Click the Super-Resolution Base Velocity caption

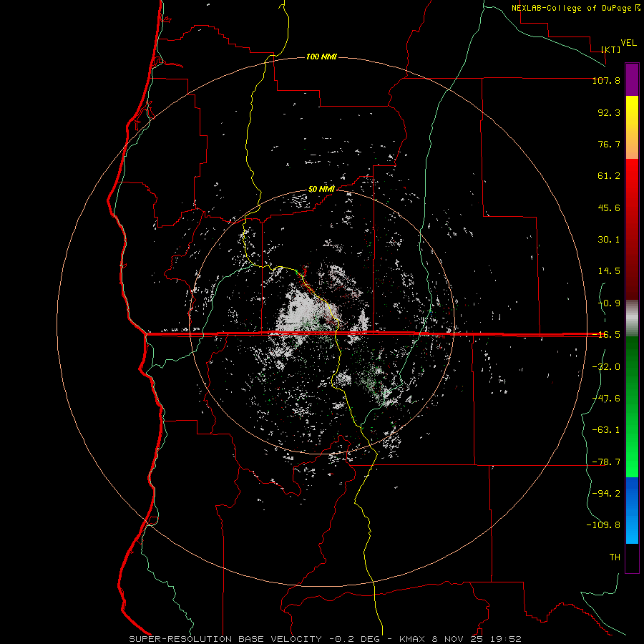pos(325,639)
